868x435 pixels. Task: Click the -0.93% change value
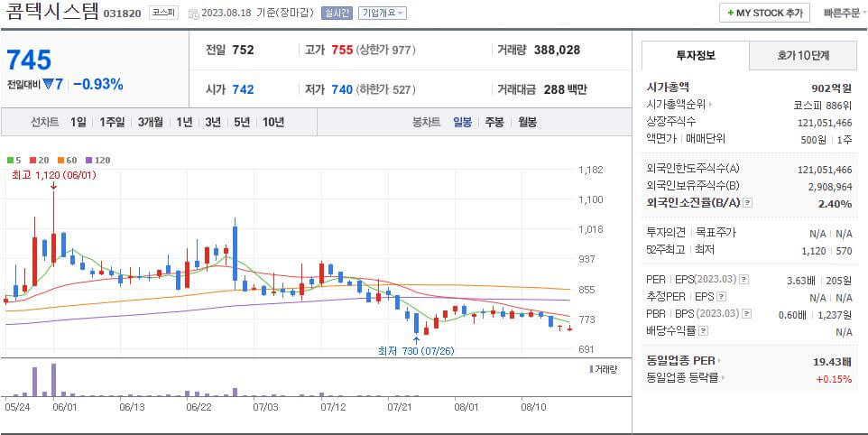point(98,85)
